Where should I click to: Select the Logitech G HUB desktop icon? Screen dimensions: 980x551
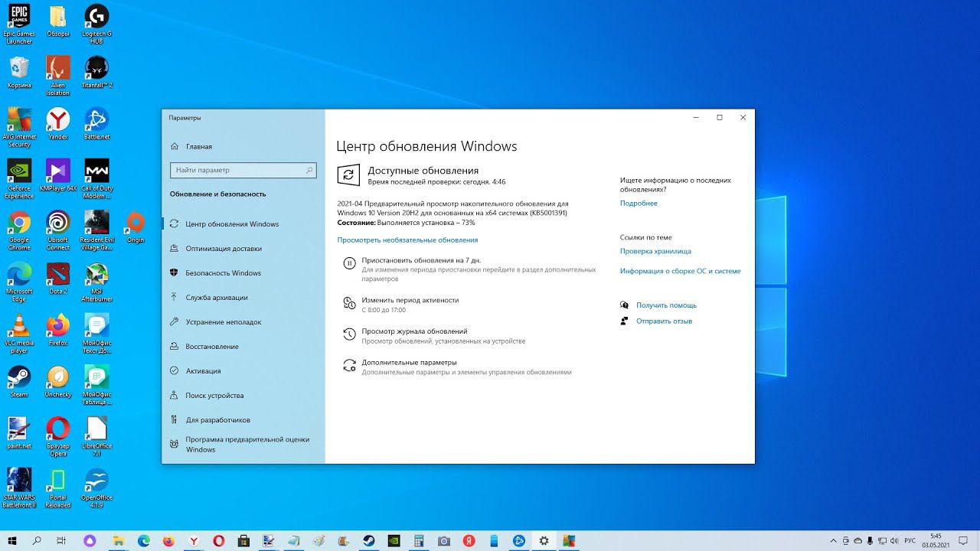96,24
